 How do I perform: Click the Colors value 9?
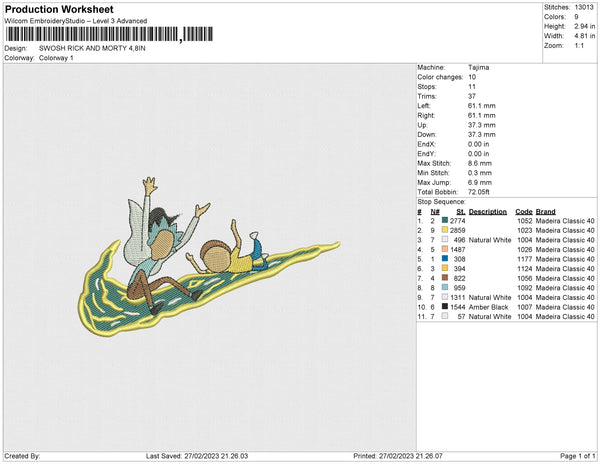pos(576,17)
